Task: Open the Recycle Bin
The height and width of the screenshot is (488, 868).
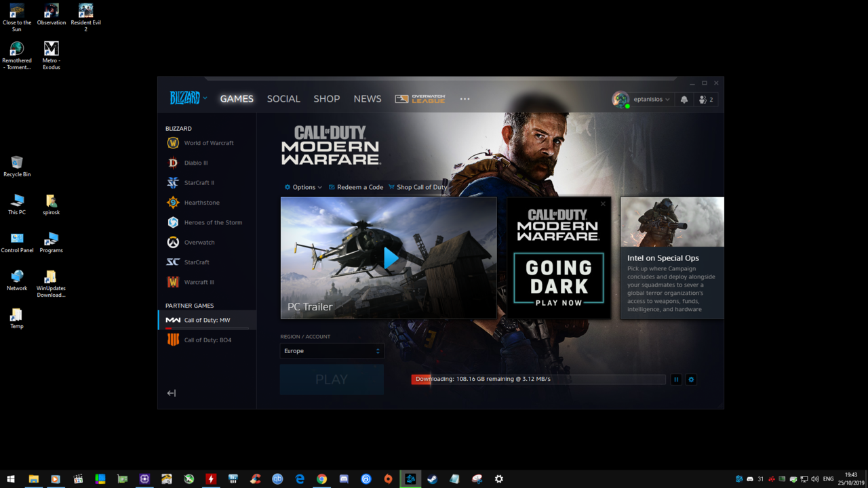Action: pos(17,166)
